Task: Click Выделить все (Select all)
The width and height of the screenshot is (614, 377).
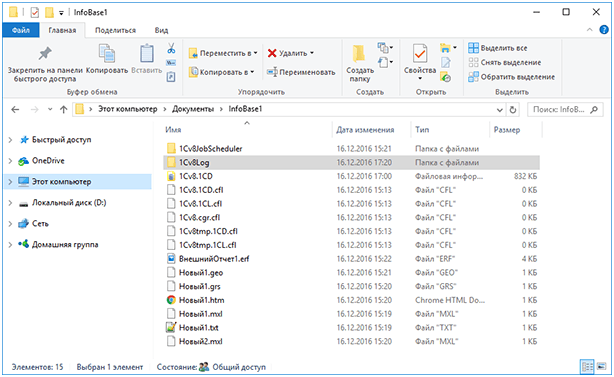Action: [498, 48]
